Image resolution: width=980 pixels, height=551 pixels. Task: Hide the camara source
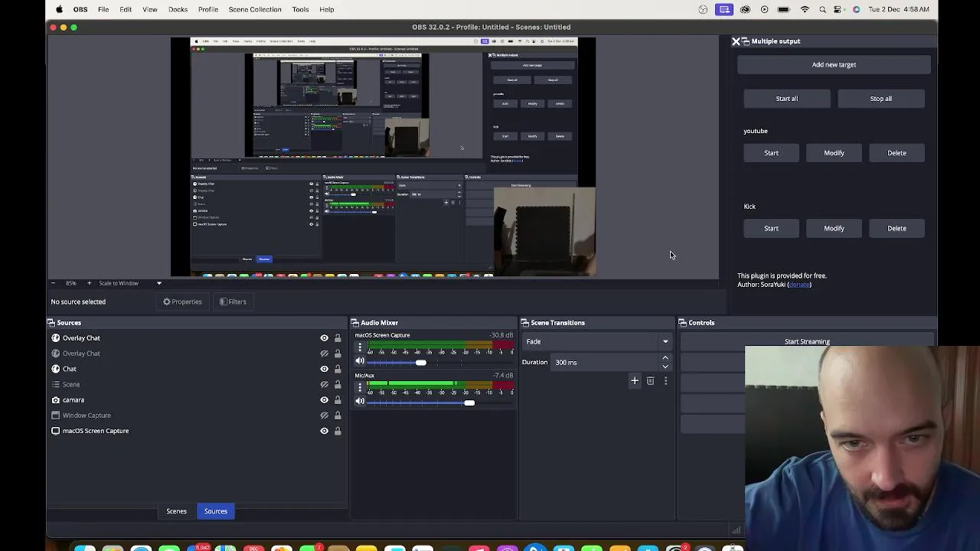(324, 400)
